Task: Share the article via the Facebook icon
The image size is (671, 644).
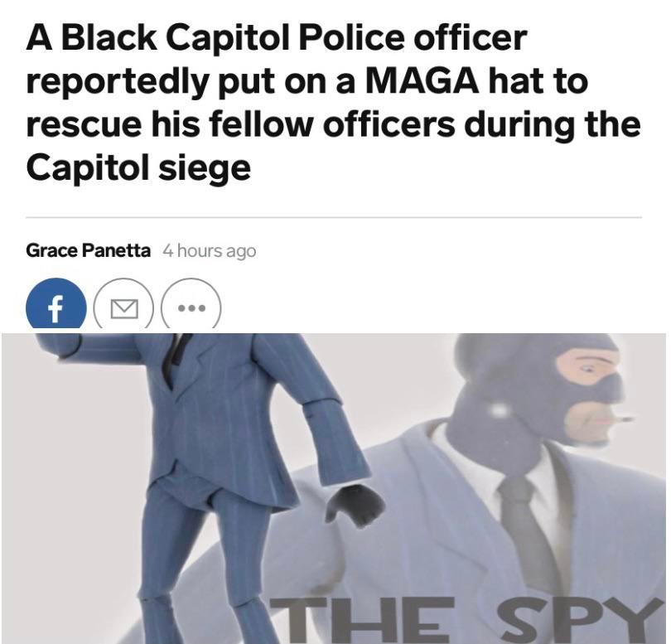Action: click(56, 305)
